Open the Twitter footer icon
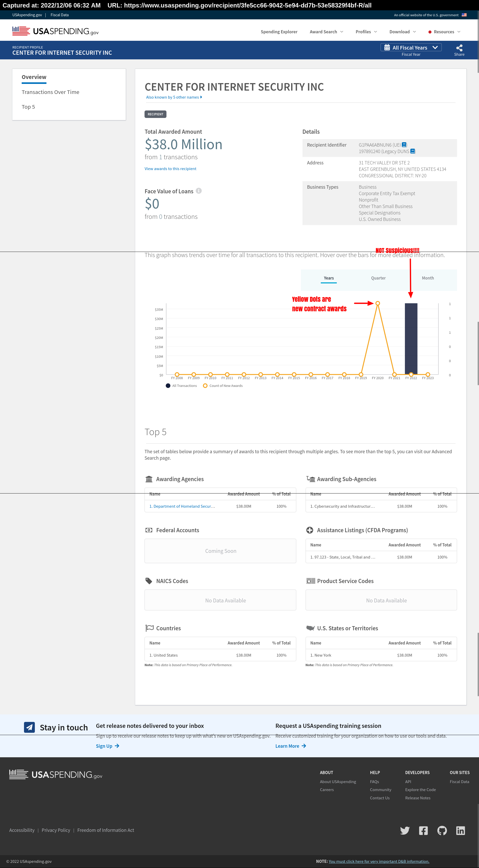 tap(405, 831)
